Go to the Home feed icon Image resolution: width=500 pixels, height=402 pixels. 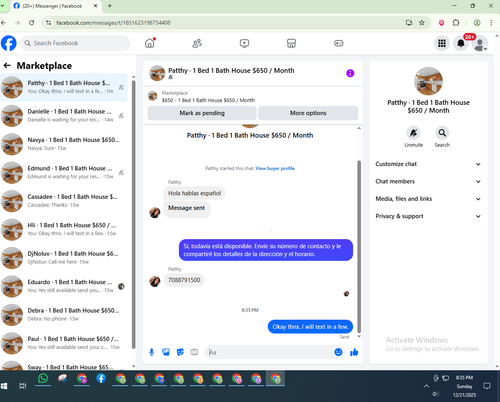coord(150,43)
